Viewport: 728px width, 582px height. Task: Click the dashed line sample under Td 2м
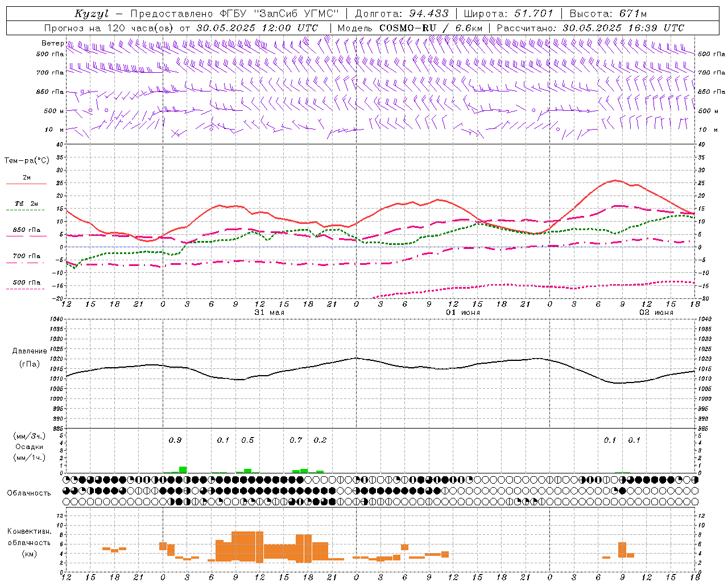coord(26,210)
